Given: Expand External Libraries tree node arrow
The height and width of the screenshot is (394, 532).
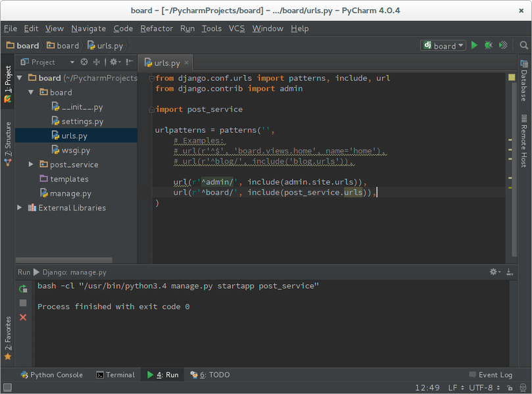Looking at the screenshot, I should click(x=20, y=208).
